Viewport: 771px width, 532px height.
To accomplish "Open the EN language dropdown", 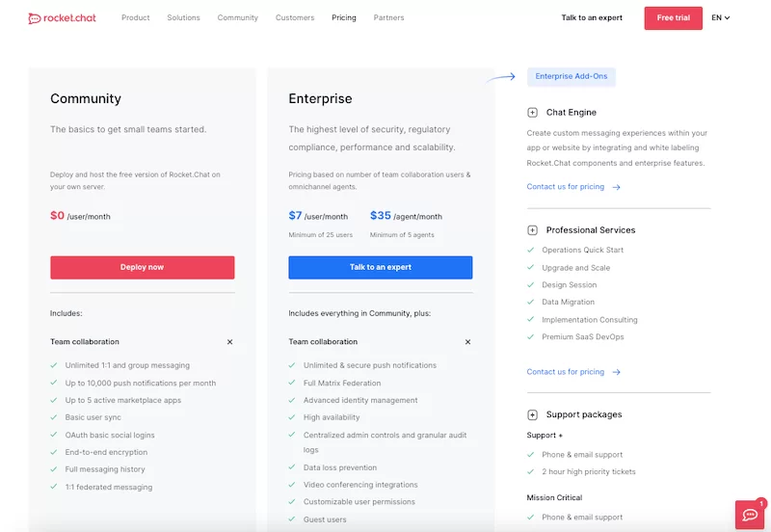I will click(x=720, y=17).
